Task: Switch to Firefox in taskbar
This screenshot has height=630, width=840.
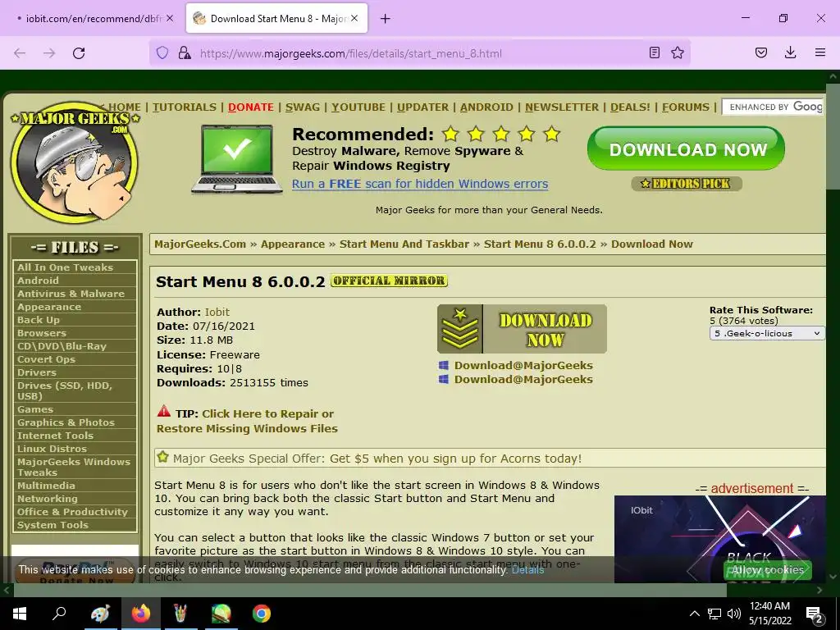Action: [141, 614]
